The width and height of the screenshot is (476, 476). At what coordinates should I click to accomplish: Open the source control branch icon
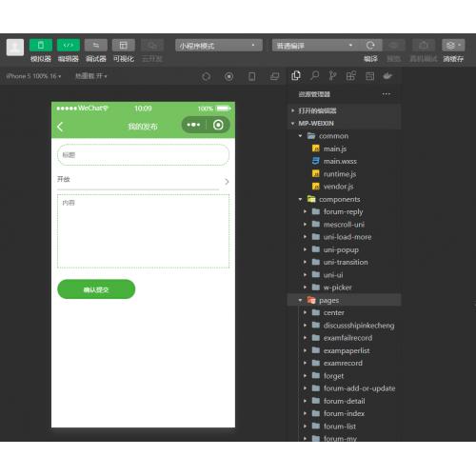point(332,76)
